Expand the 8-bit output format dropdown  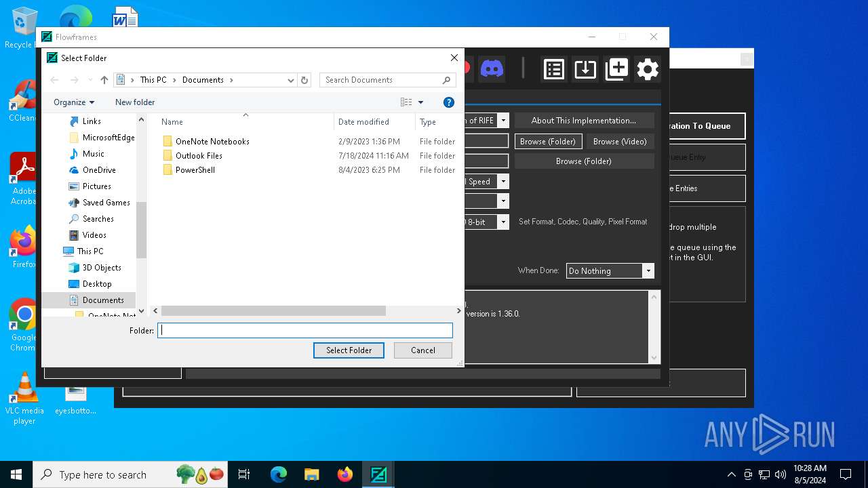503,222
